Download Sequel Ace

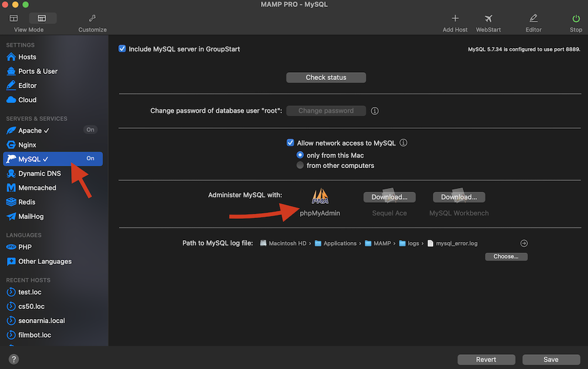coord(389,197)
